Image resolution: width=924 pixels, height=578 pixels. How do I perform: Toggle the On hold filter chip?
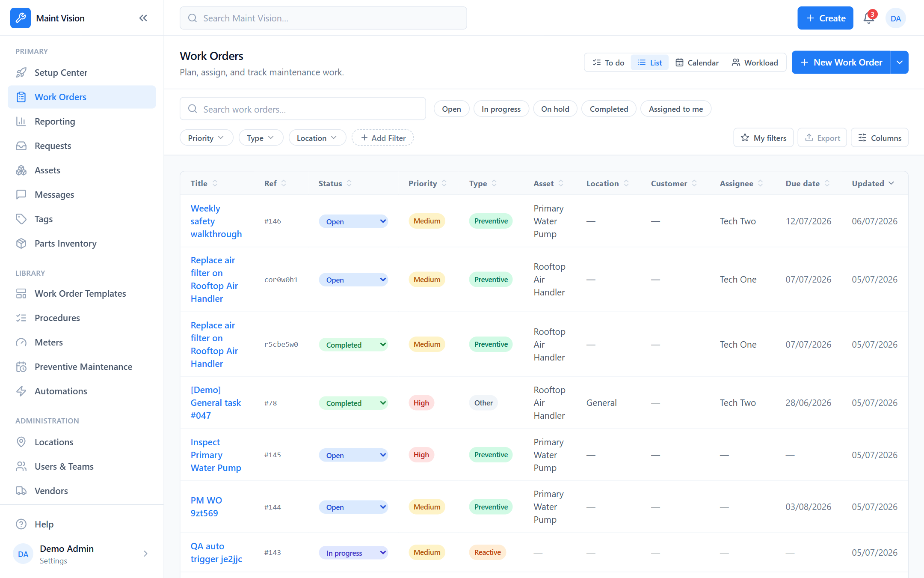(x=555, y=109)
